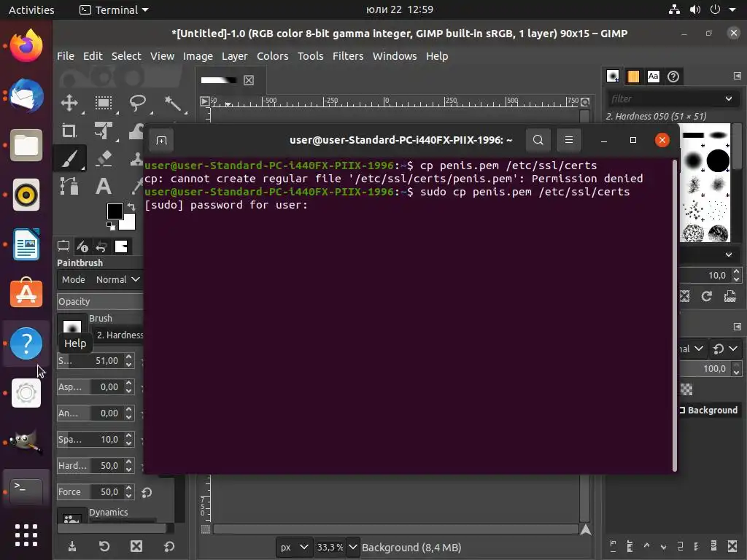Screen dimensions: 747x560
Task: Reset tool options to defaults
Action: click(x=169, y=546)
